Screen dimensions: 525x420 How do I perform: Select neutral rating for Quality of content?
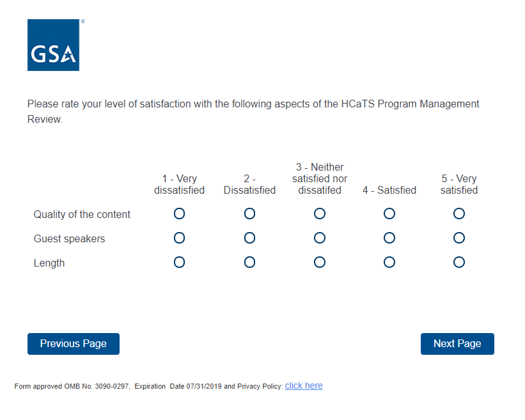pyautogui.click(x=320, y=214)
